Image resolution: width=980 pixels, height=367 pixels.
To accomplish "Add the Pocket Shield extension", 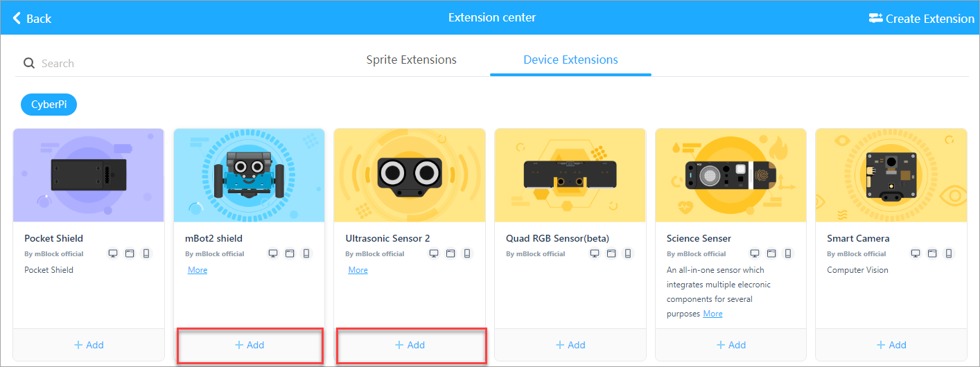I will [89, 345].
